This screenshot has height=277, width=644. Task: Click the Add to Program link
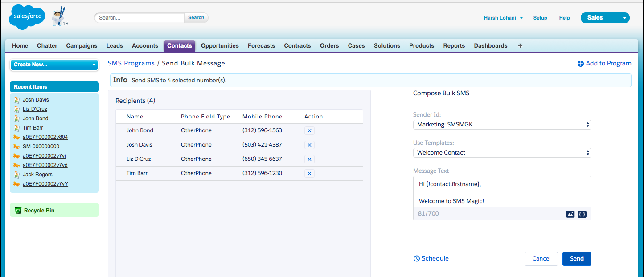click(x=609, y=64)
